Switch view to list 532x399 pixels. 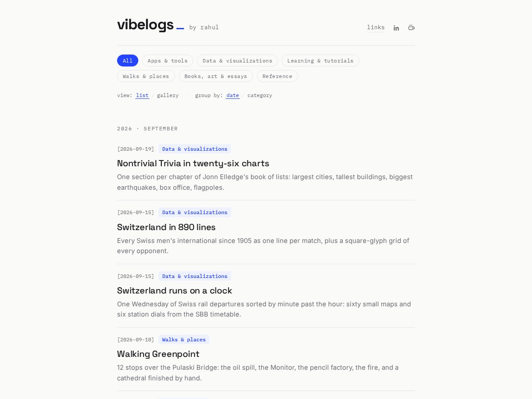tap(142, 95)
